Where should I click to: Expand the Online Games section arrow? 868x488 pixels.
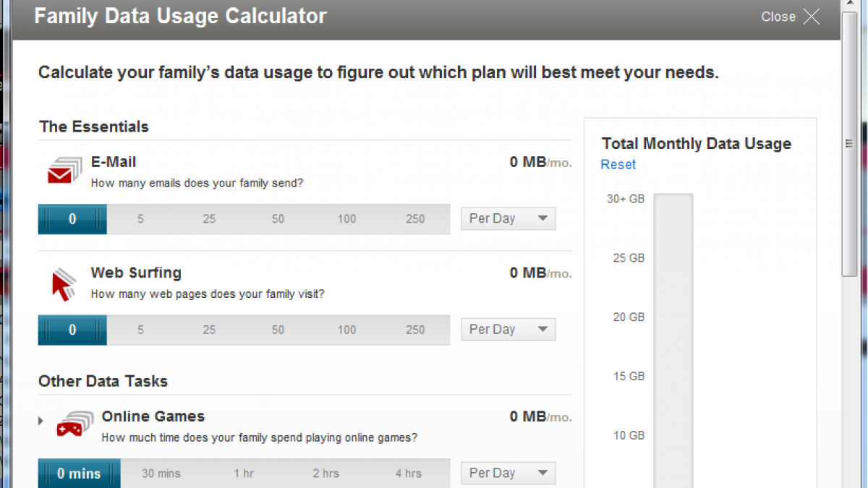pos(41,421)
